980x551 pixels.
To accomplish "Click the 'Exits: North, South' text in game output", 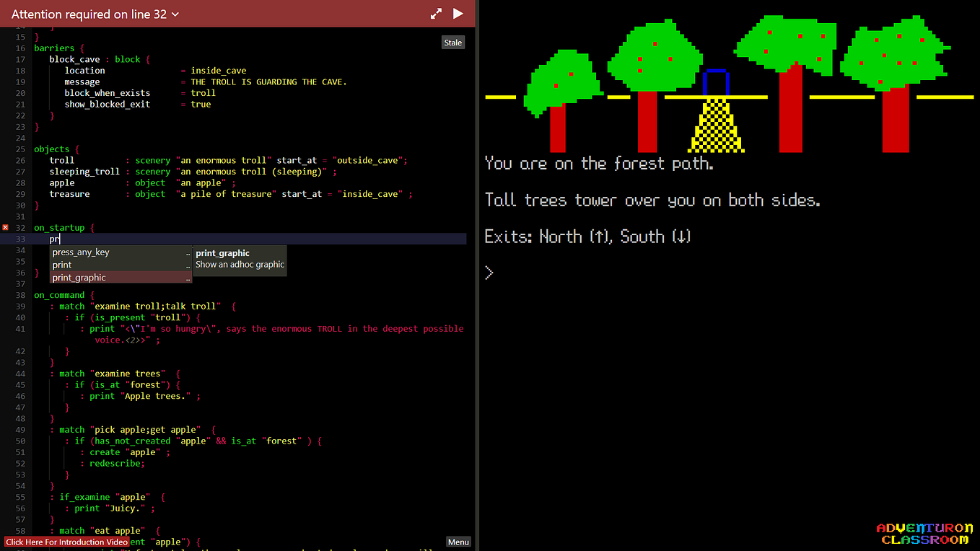I will pos(587,236).
